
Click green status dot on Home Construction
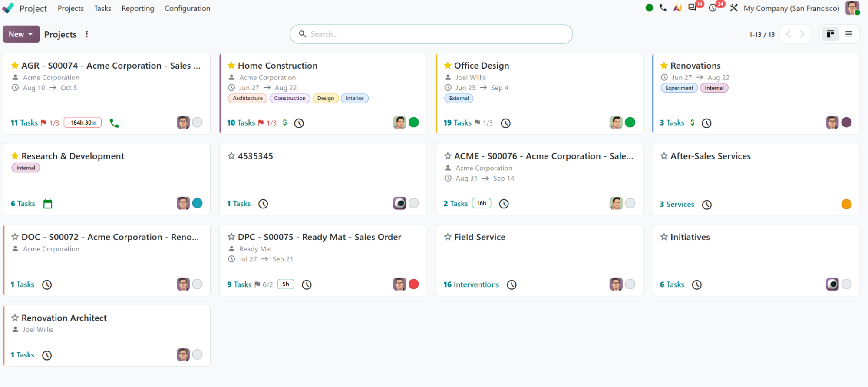point(414,122)
